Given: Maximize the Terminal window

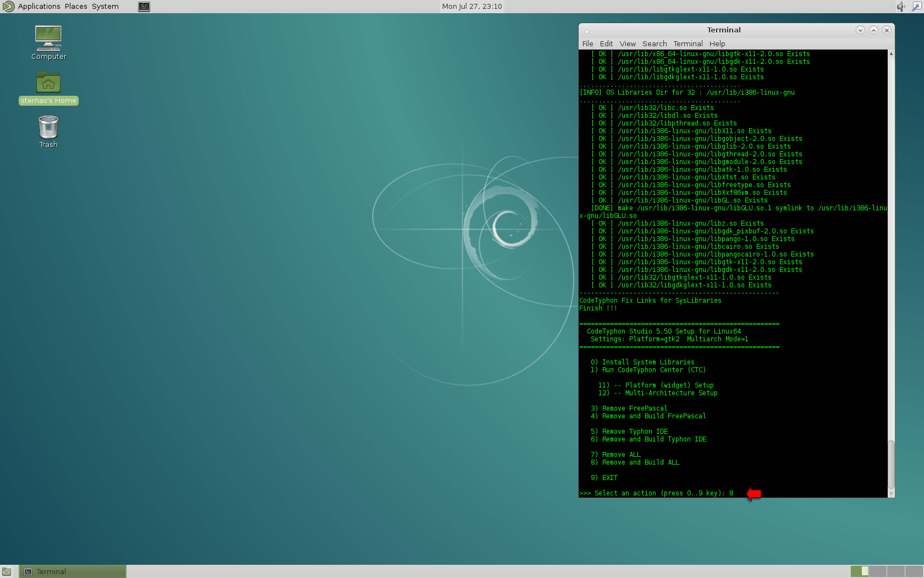Looking at the screenshot, I should [x=873, y=30].
